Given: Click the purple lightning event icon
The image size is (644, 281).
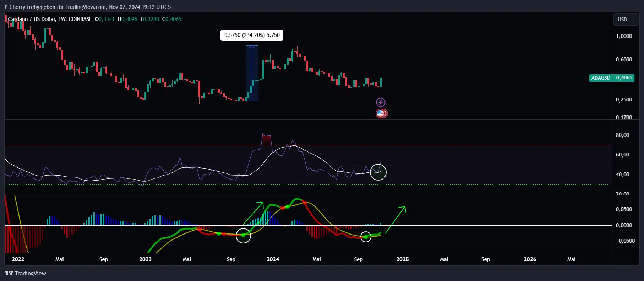Looking at the screenshot, I should pyautogui.click(x=381, y=103).
